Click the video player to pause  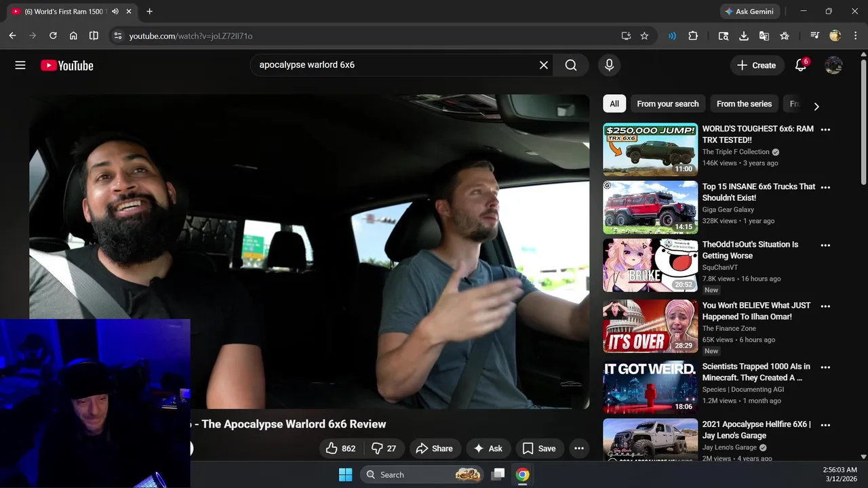click(x=309, y=251)
